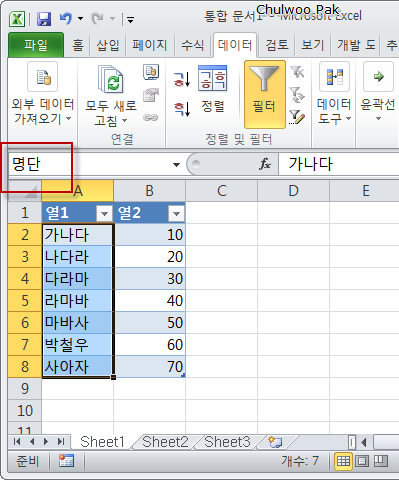Image resolution: width=399 pixels, height=480 pixels.
Task: Select the Sheet1 tab
Action: (102, 442)
